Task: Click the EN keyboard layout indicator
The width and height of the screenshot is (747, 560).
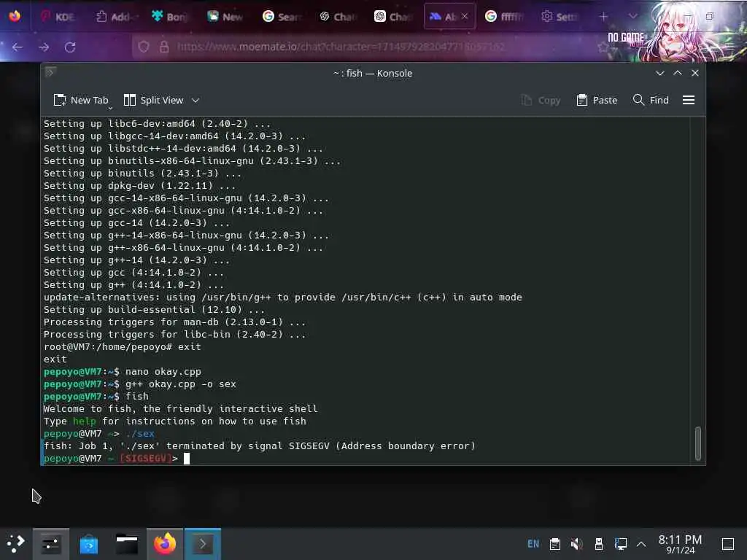Action: point(533,543)
